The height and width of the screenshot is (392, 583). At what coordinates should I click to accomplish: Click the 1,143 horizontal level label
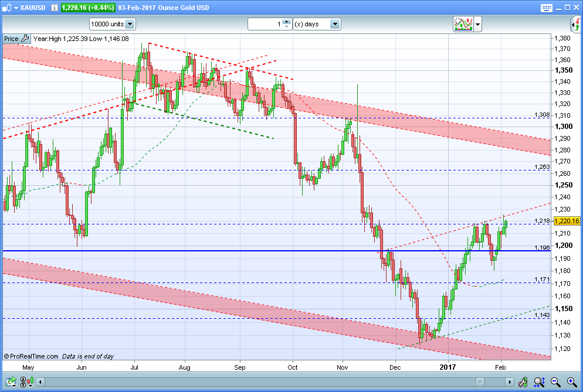542,315
